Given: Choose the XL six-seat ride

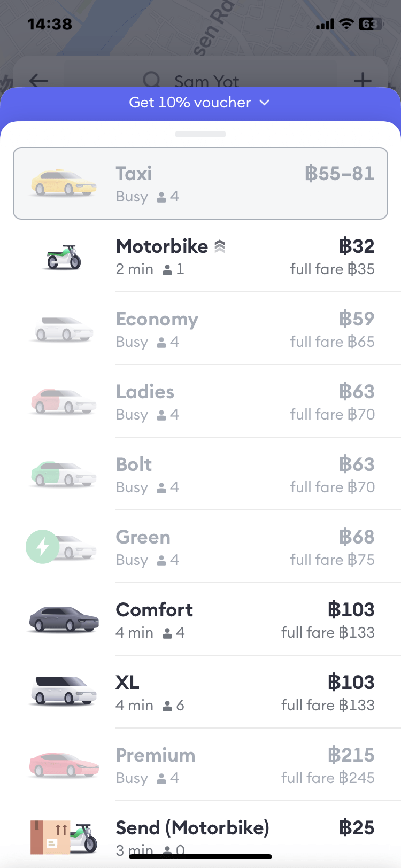Looking at the screenshot, I should pos(214,693).
